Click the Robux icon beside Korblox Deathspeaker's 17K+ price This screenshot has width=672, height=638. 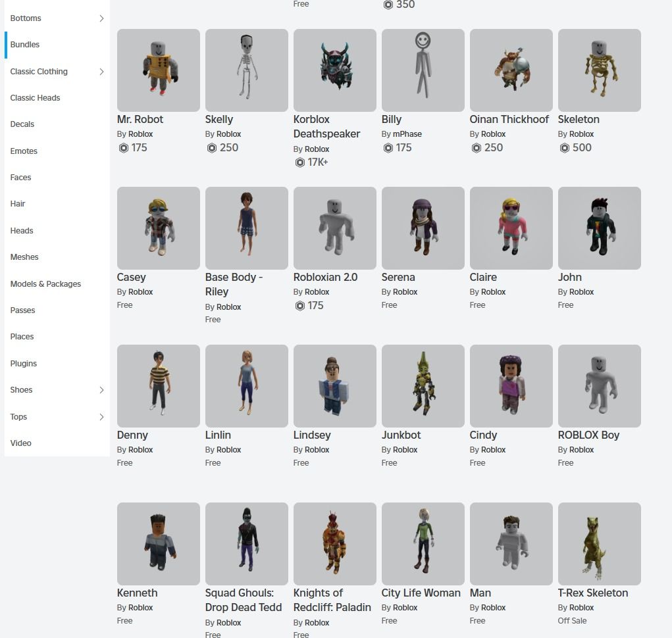(299, 162)
